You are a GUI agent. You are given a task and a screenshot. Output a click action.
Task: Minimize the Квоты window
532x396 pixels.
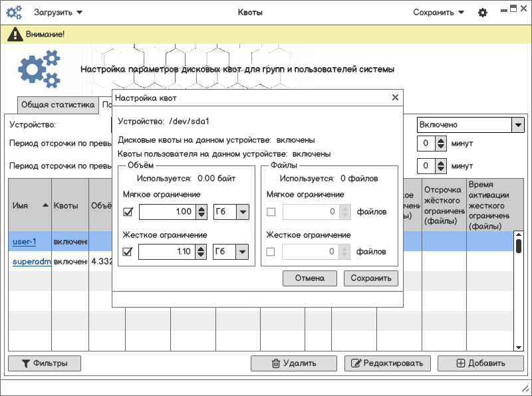pyautogui.click(x=504, y=11)
